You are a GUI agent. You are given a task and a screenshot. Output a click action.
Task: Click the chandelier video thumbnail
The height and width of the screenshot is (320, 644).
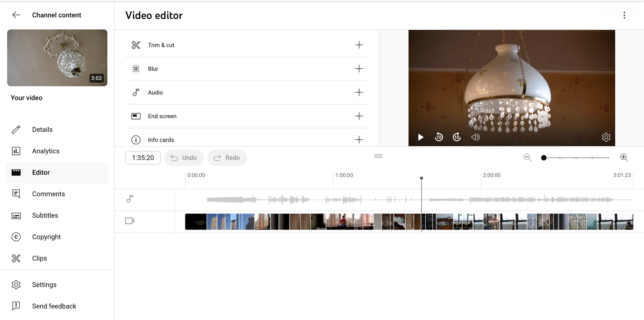pyautogui.click(x=57, y=58)
